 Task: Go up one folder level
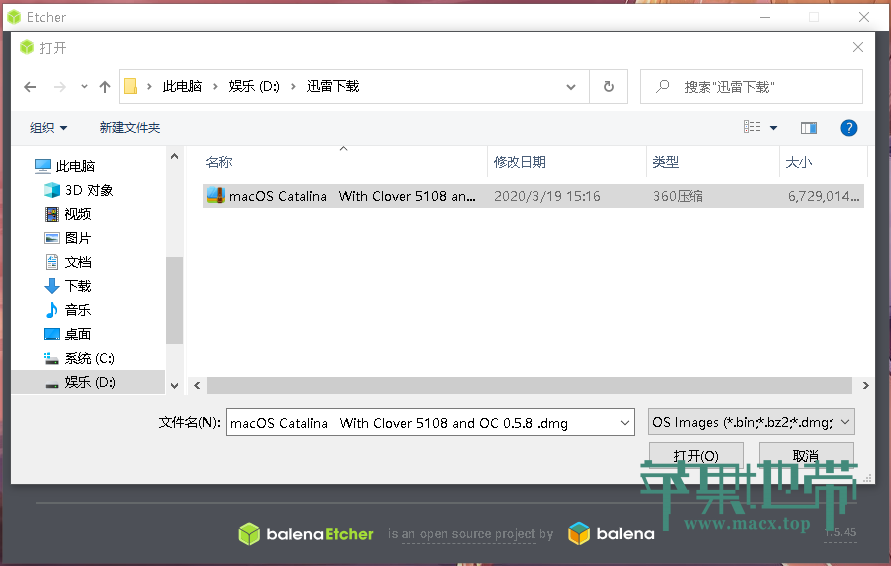pos(104,87)
